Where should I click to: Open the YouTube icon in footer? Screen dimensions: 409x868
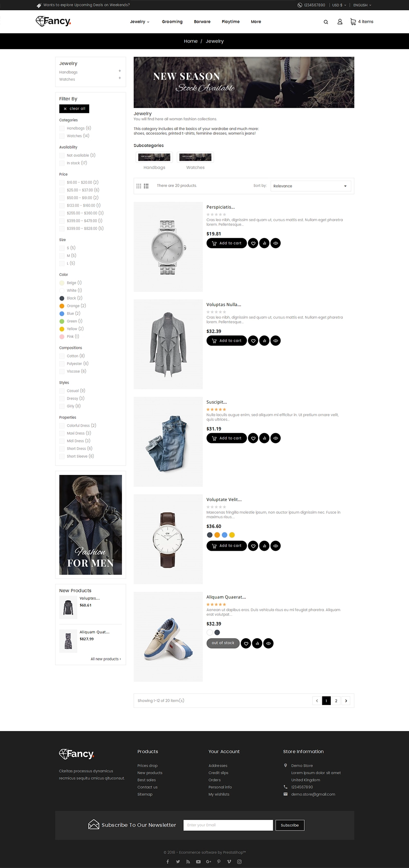[198, 861]
